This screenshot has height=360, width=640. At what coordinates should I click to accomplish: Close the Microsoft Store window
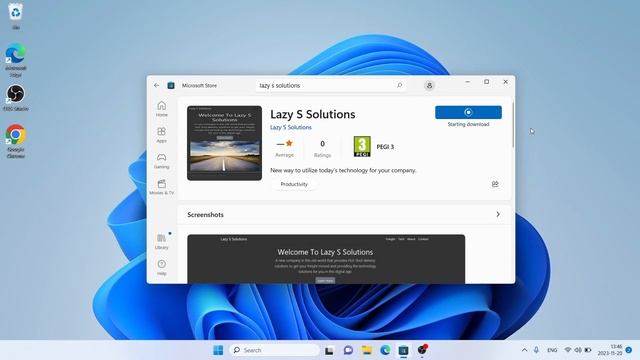505,82
